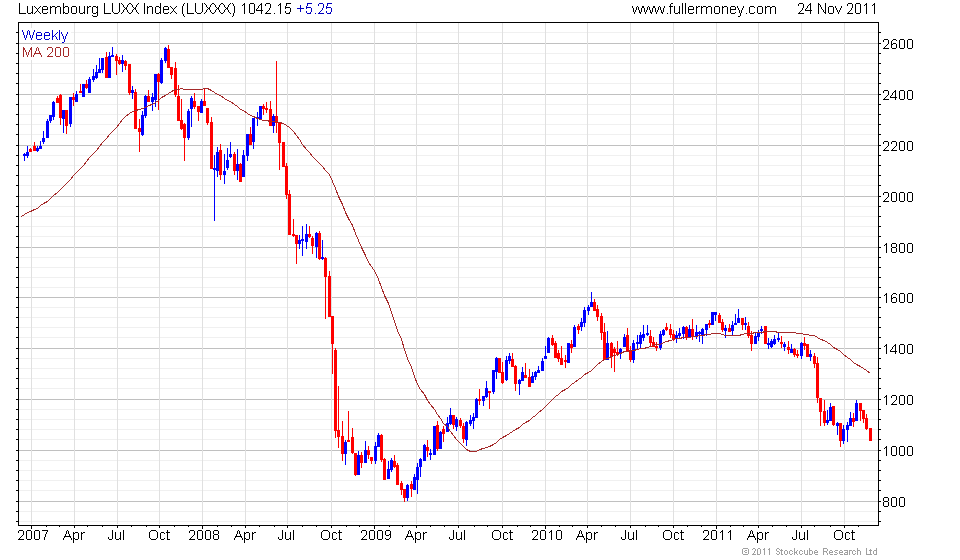Click the 2009 year label on time axis
Image resolution: width=960 pixels, height=560 pixels.
pos(375,536)
